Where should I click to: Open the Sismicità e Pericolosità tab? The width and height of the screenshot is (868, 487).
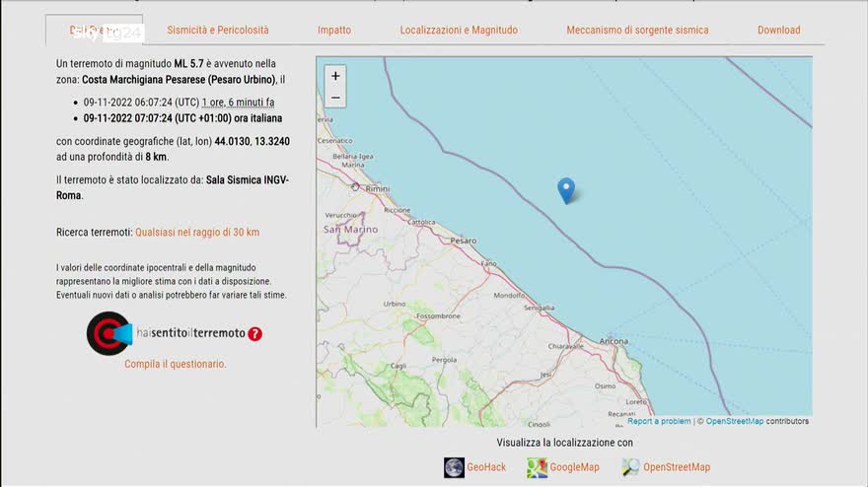(x=217, y=31)
